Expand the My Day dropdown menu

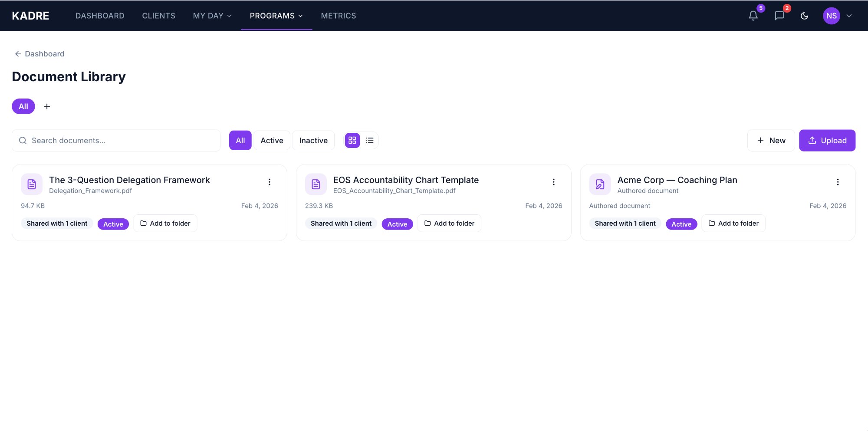click(x=212, y=16)
